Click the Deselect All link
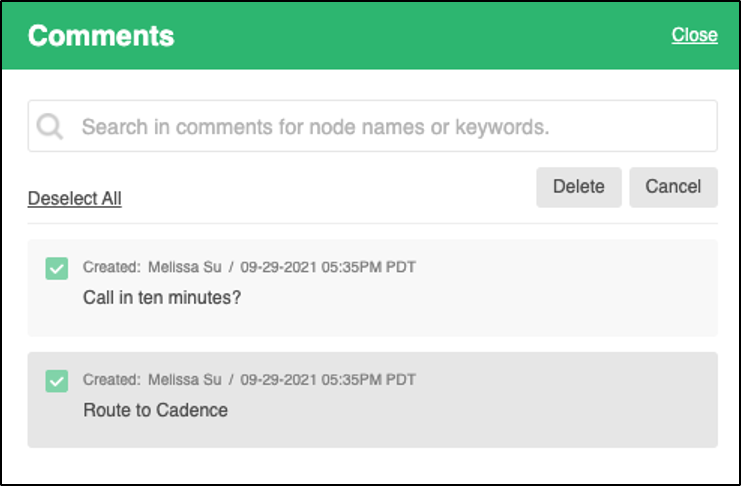This screenshot has width=742, height=486. coord(74,198)
